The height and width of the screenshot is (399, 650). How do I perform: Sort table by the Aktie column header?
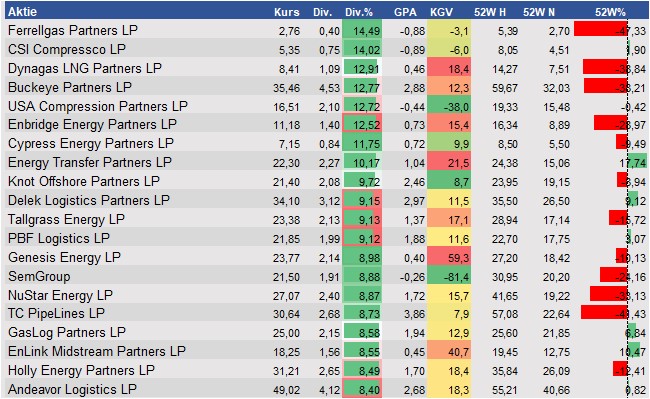pos(22,12)
